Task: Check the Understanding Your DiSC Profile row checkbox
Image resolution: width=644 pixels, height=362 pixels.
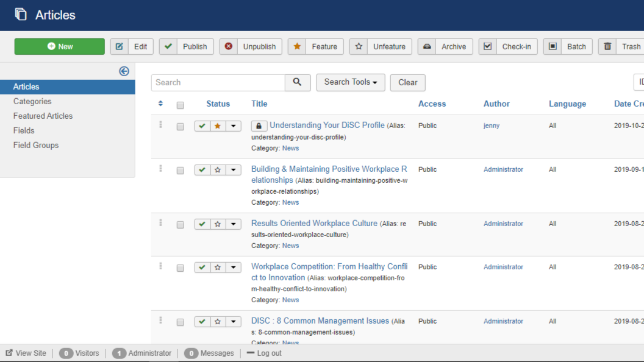Action: [181, 127]
